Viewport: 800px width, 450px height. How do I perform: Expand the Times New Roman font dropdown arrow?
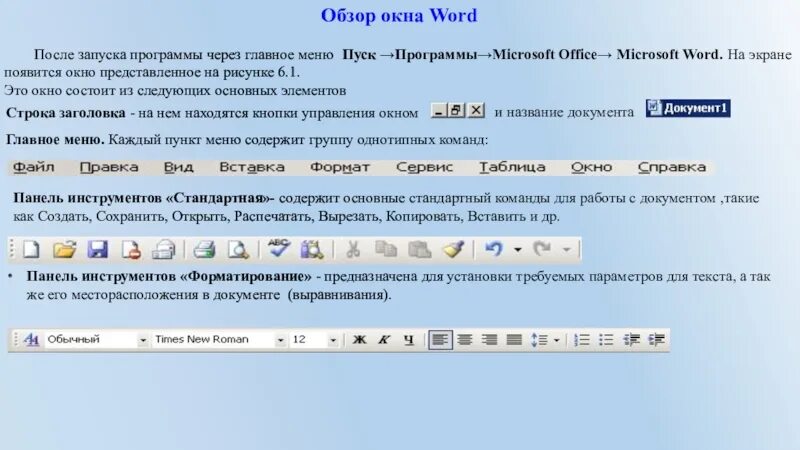tap(280, 340)
